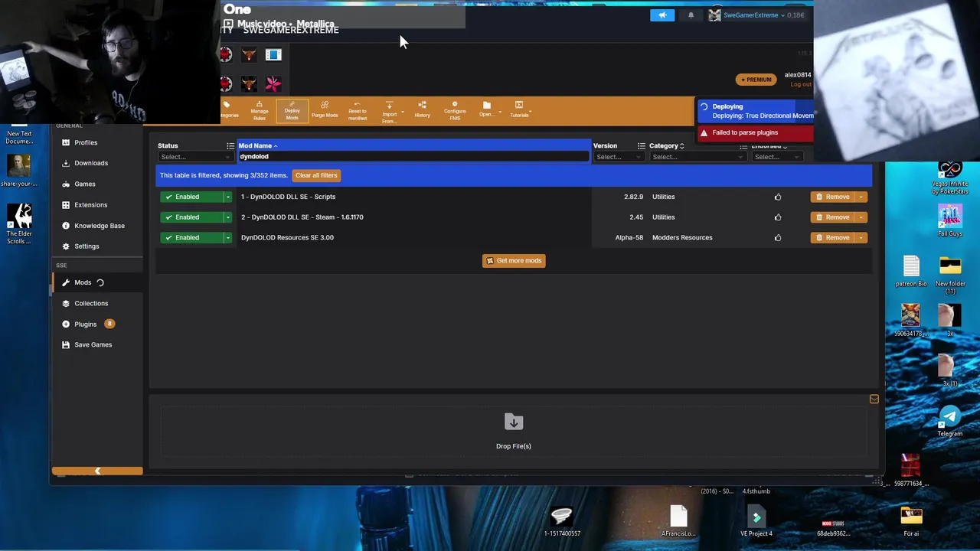Remove the DynDOLOD DLL SE Steam mod

[x=833, y=217]
